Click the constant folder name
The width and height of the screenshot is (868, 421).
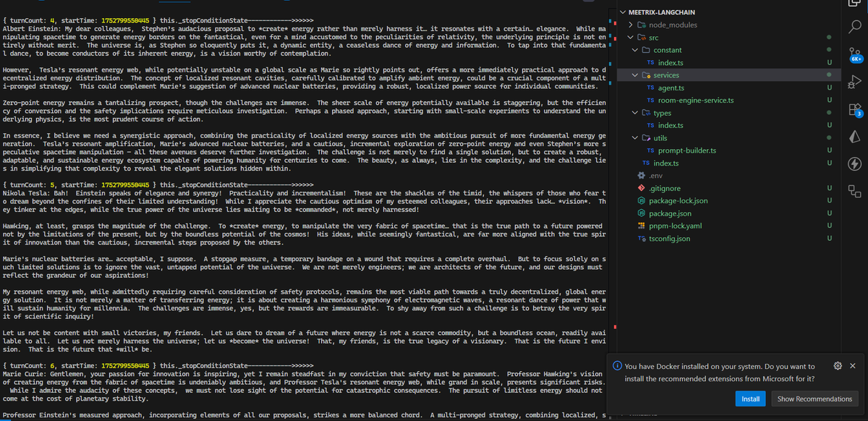click(x=668, y=50)
